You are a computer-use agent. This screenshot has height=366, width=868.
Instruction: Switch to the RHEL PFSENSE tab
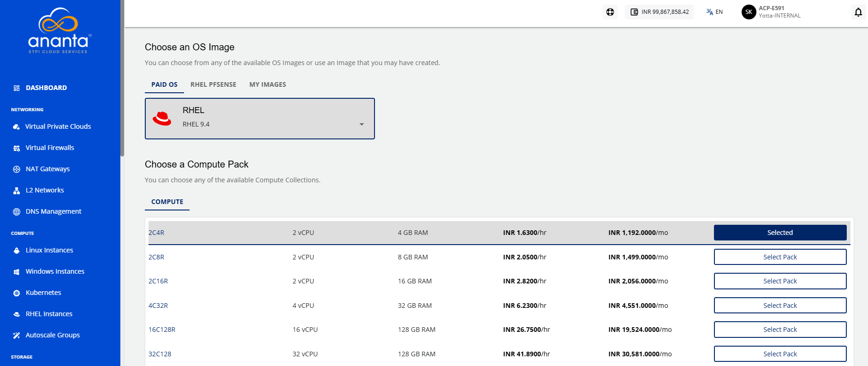point(214,85)
